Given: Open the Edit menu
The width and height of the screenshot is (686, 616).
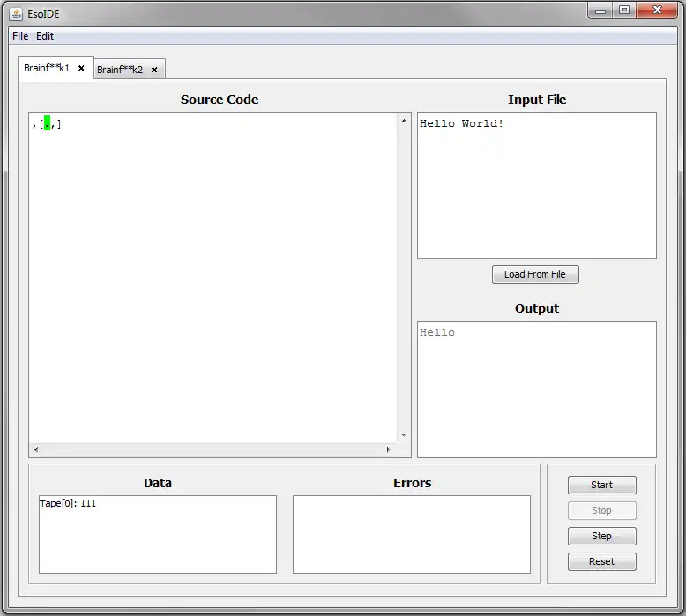Looking at the screenshot, I should click(45, 36).
